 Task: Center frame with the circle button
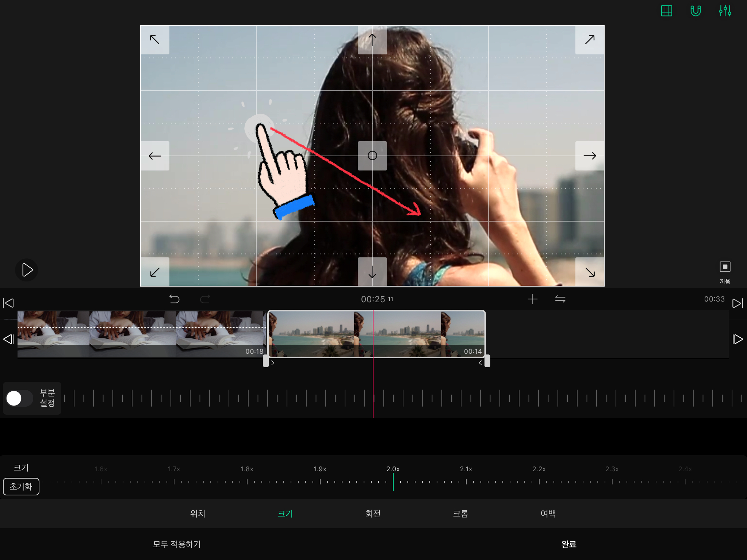pyautogui.click(x=372, y=156)
